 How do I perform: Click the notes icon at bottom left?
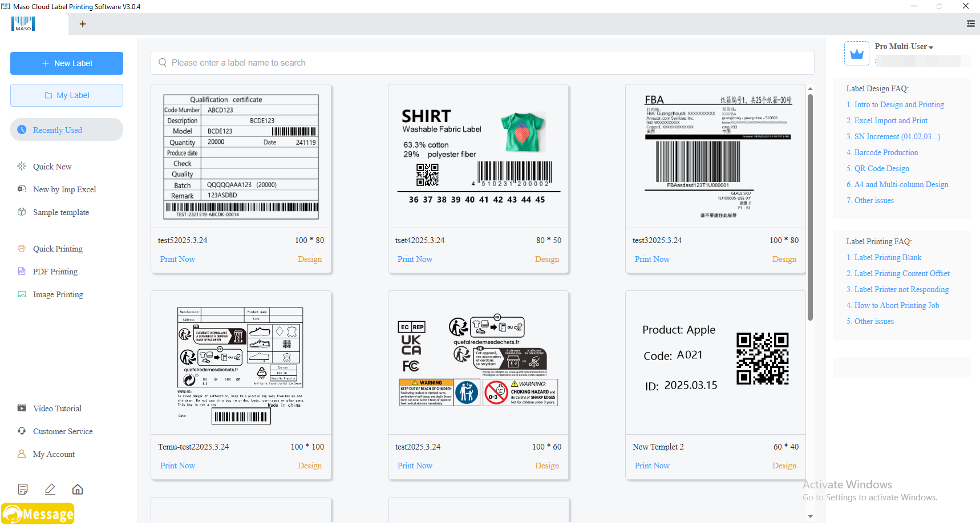coord(23,489)
